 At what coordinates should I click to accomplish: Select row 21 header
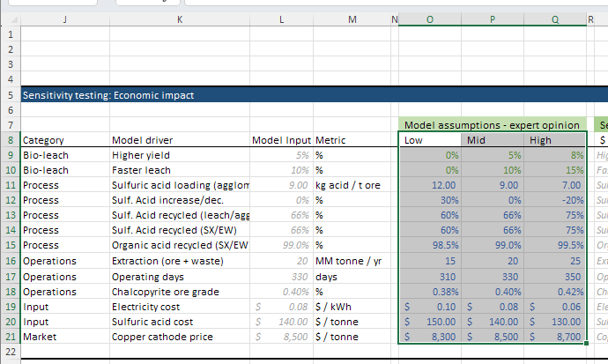pyautogui.click(x=11, y=337)
